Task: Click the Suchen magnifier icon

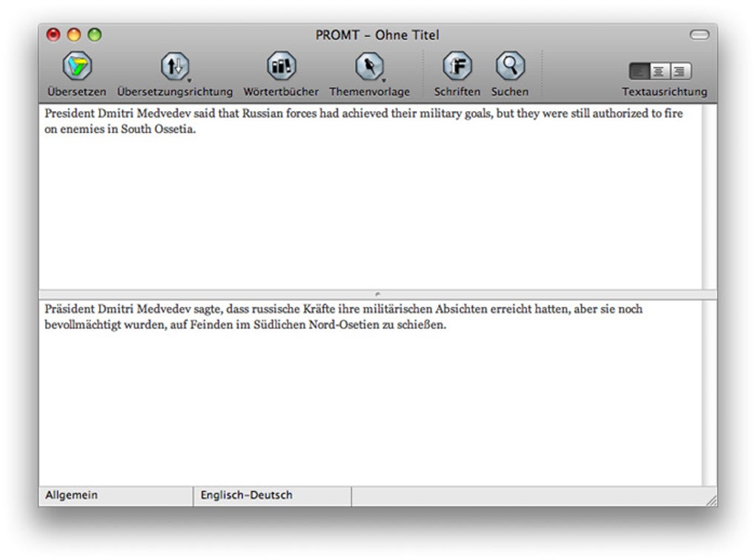Action: coord(510,65)
